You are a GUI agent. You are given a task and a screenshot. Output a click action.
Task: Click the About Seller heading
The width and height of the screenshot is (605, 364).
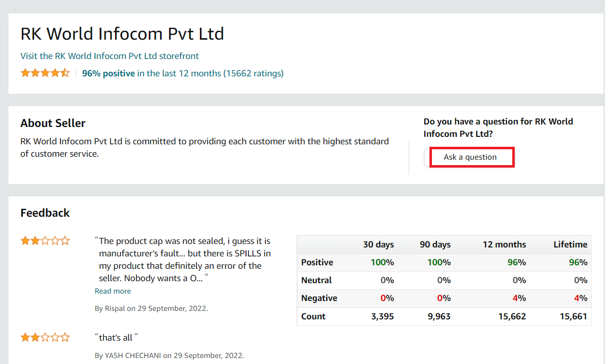point(53,123)
